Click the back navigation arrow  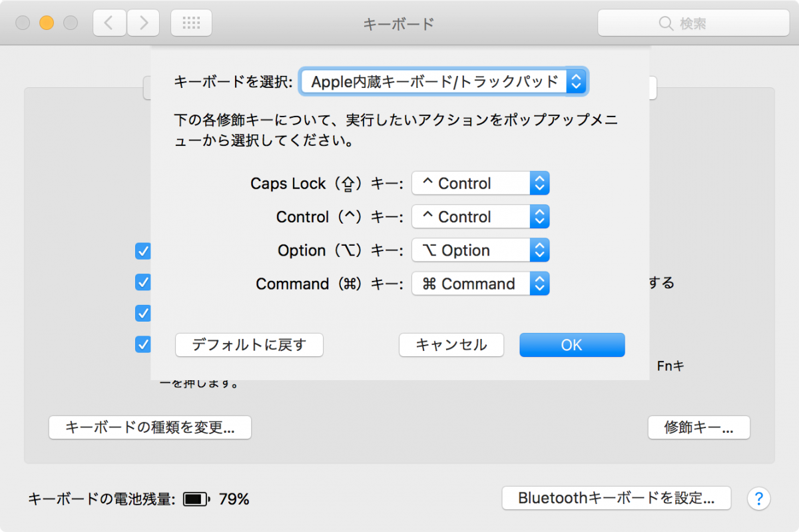[109, 22]
